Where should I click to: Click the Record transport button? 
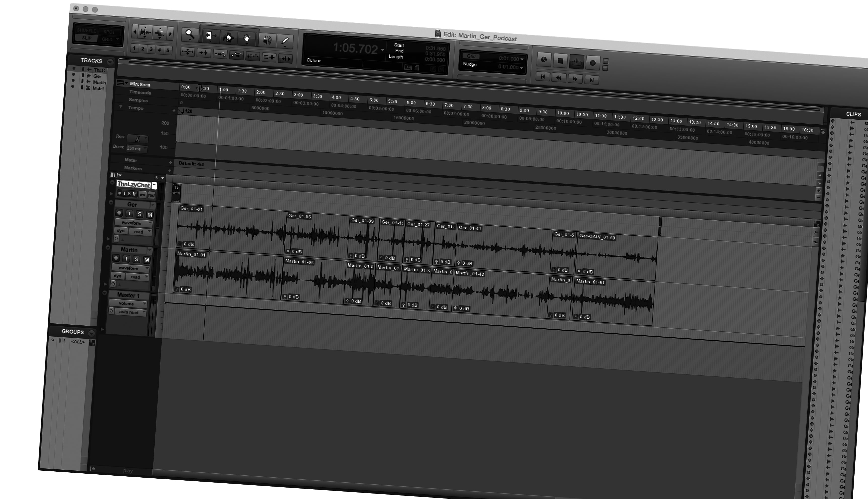593,63
